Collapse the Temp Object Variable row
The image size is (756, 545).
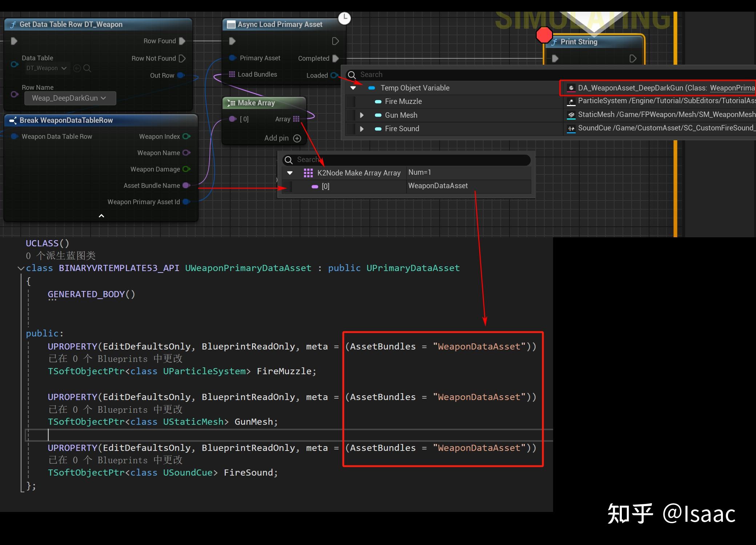click(353, 88)
